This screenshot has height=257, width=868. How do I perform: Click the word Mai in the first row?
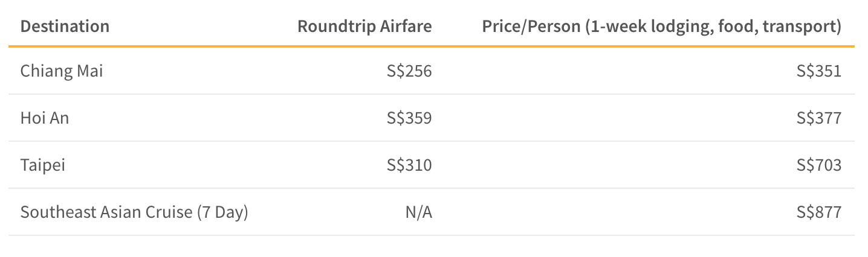(90, 71)
